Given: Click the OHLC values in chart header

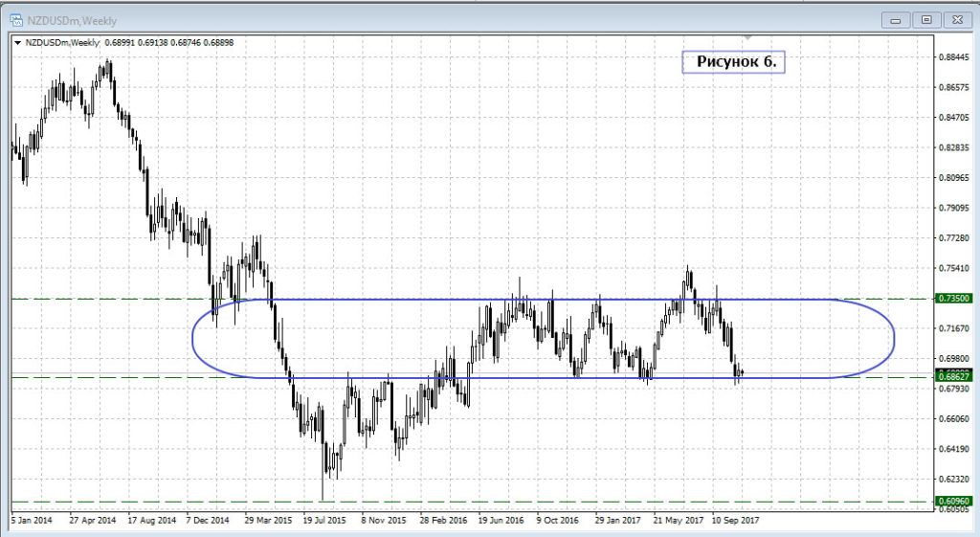Looking at the screenshot, I should (168, 42).
